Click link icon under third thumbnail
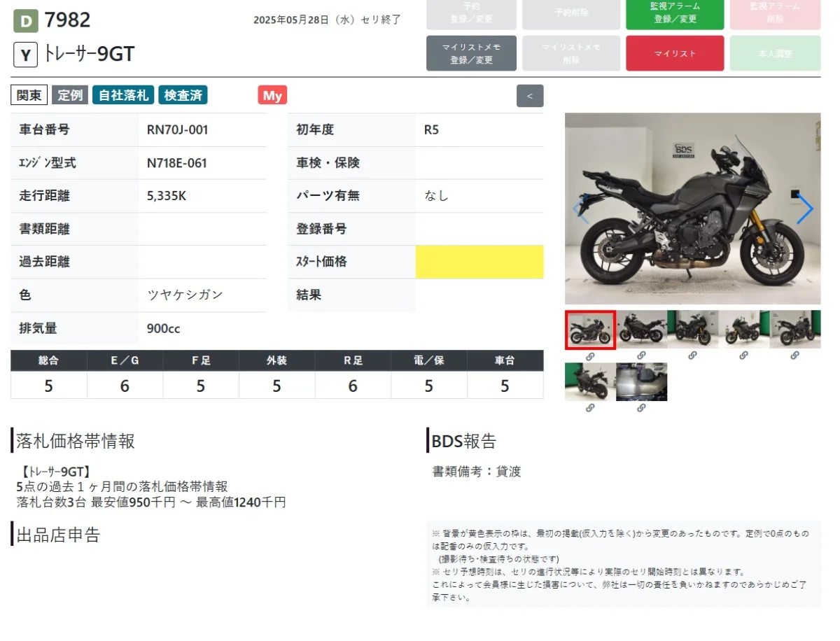 (x=692, y=355)
